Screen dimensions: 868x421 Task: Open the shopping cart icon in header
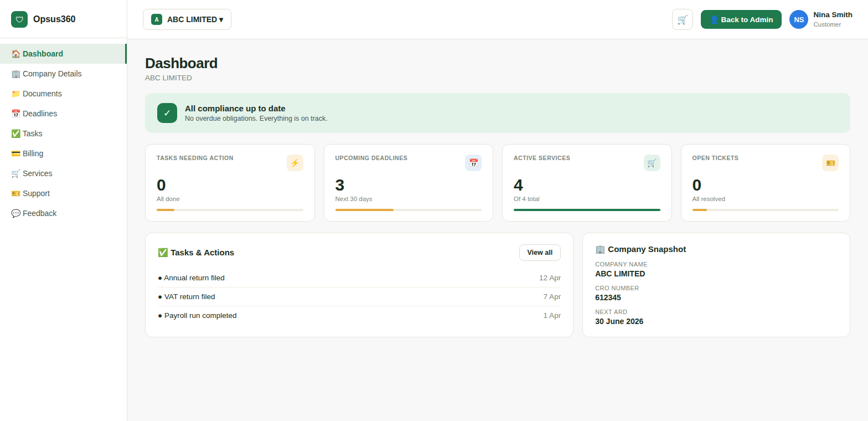(x=683, y=19)
